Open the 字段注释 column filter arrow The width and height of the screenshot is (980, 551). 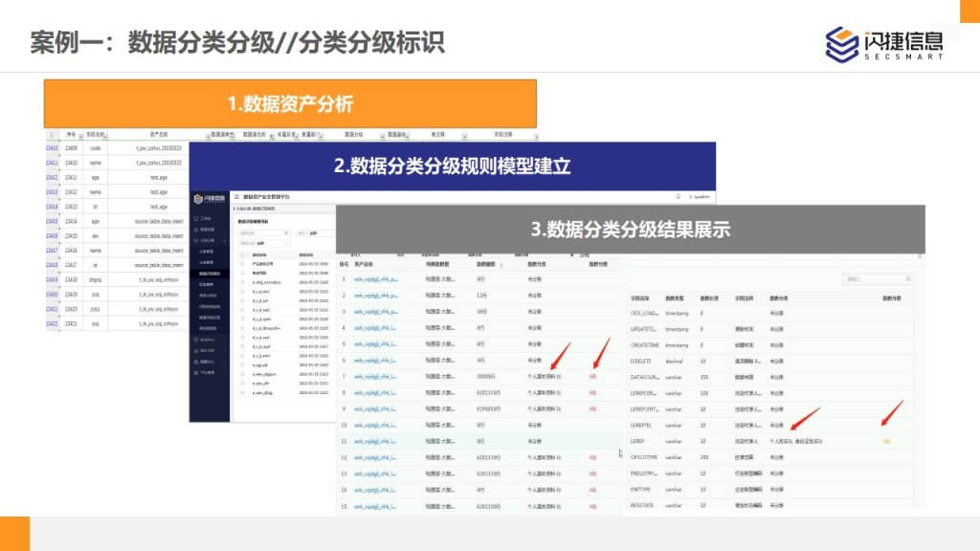[536, 136]
